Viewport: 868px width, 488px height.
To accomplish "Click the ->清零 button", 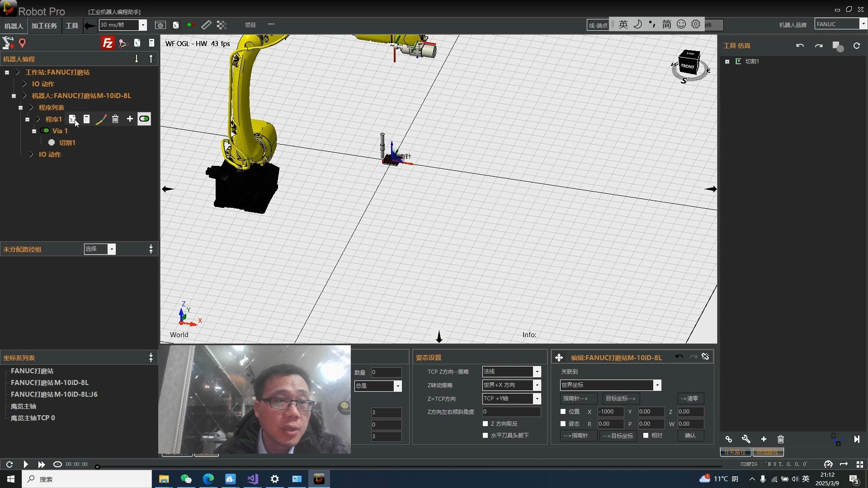I will click(x=690, y=399).
